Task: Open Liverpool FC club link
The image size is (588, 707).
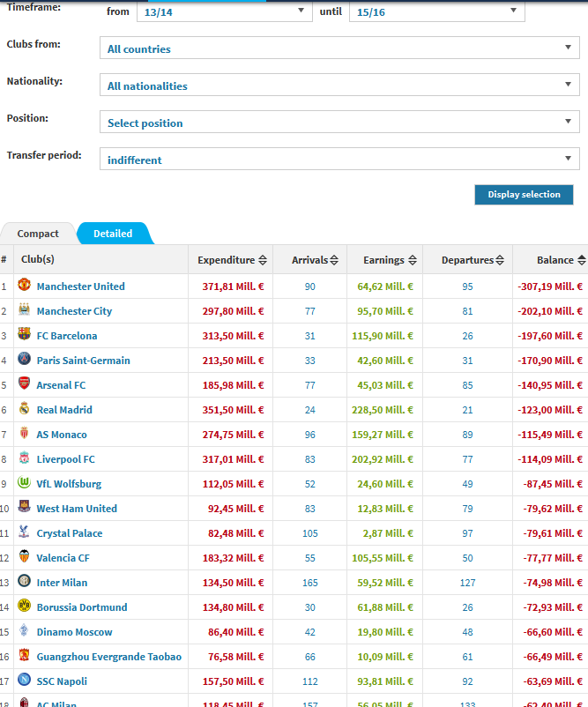Action: 66,459
